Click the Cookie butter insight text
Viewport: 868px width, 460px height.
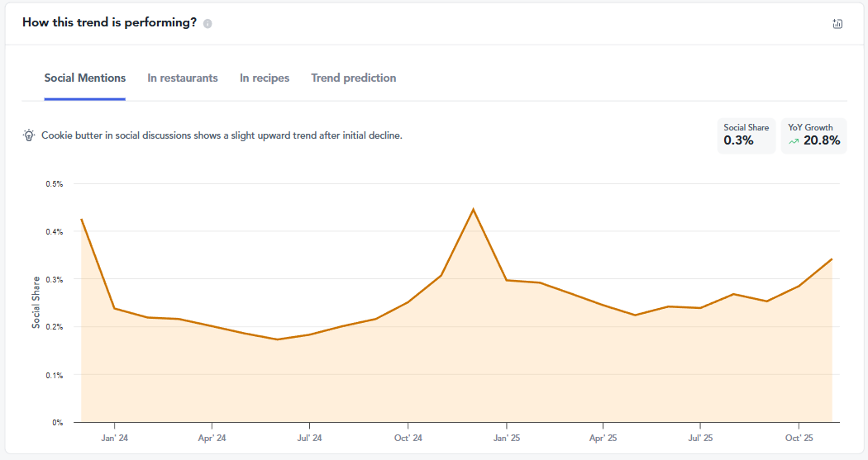click(x=222, y=135)
